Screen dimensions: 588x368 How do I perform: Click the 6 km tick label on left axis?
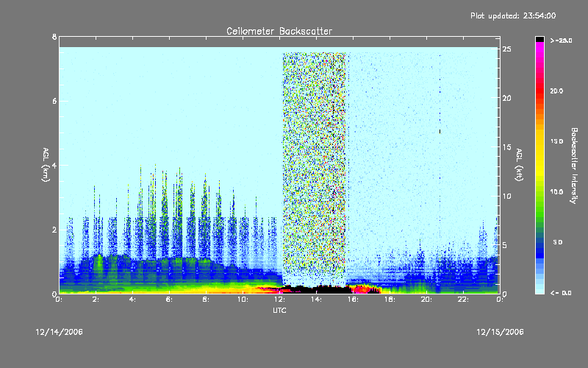[x=54, y=101]
